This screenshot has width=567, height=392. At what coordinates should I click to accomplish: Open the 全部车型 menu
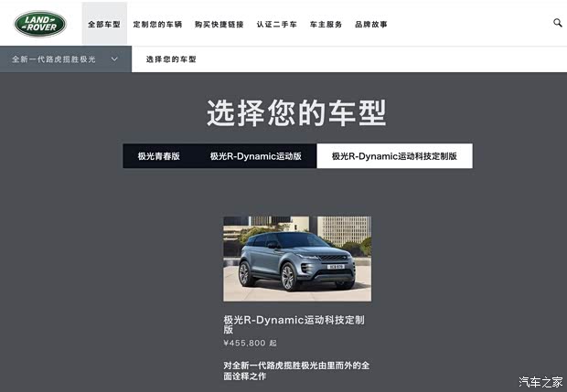(x=104, y=24)
